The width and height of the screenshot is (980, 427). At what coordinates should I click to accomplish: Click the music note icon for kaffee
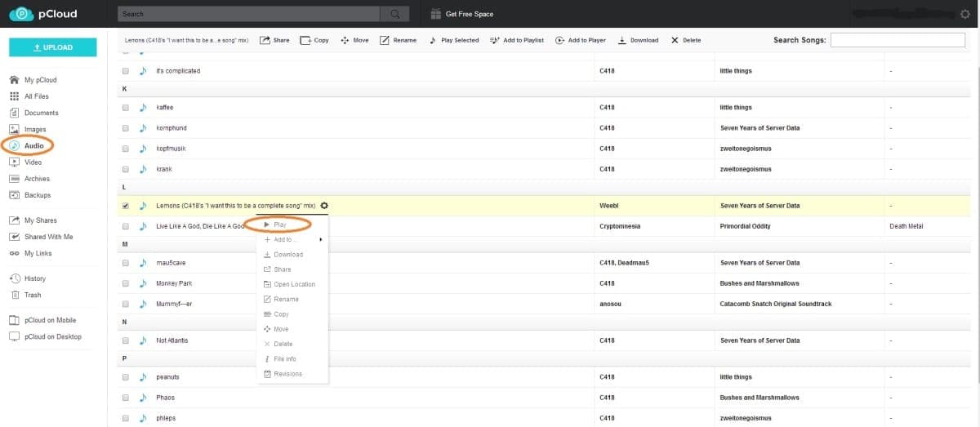[x=143, y=108]
